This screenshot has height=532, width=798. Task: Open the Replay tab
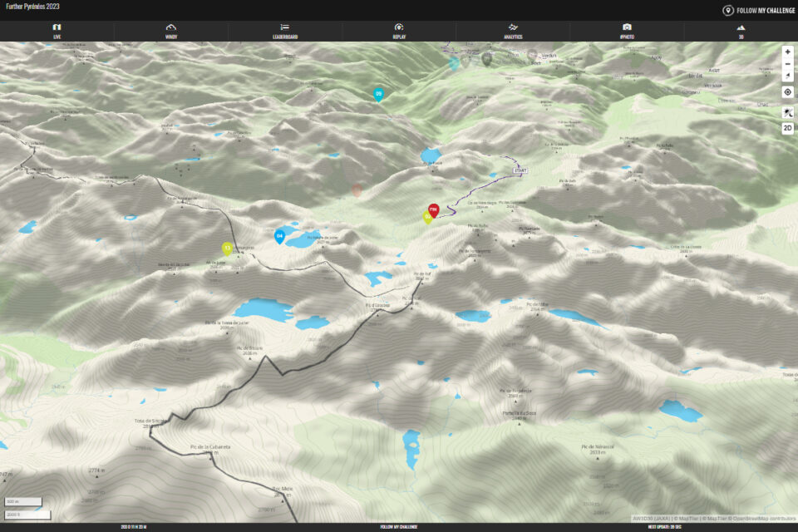[399, 31]
